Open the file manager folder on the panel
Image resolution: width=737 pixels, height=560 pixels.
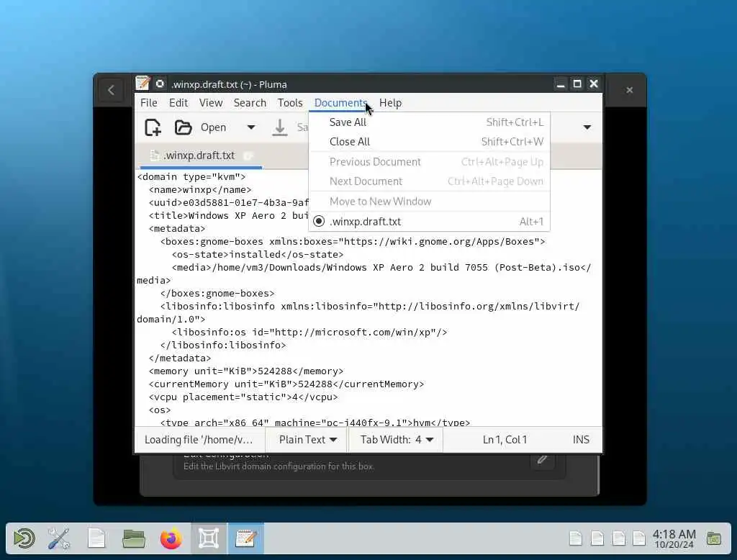point(134,538)
